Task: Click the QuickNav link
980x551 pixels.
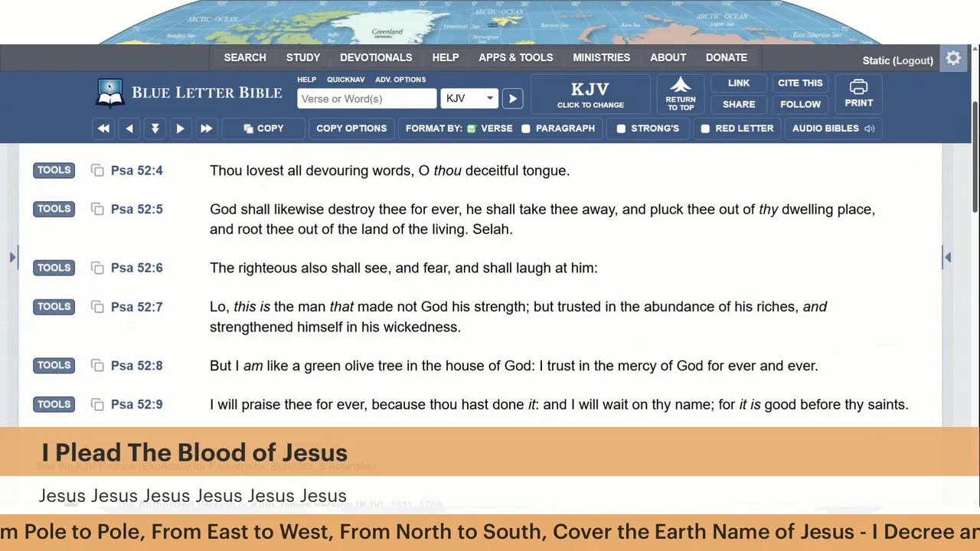Action: tap(346, 80)
